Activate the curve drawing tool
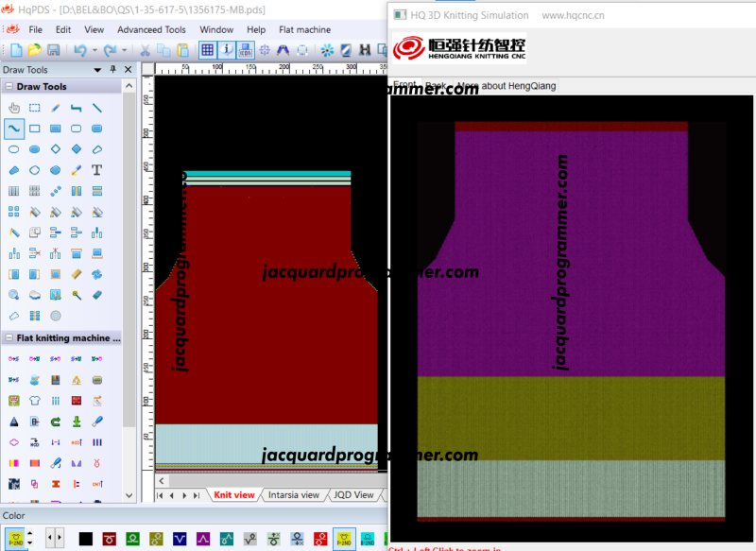Image resolution: width=756 pixels, height=551 pixels. (14, 129)
